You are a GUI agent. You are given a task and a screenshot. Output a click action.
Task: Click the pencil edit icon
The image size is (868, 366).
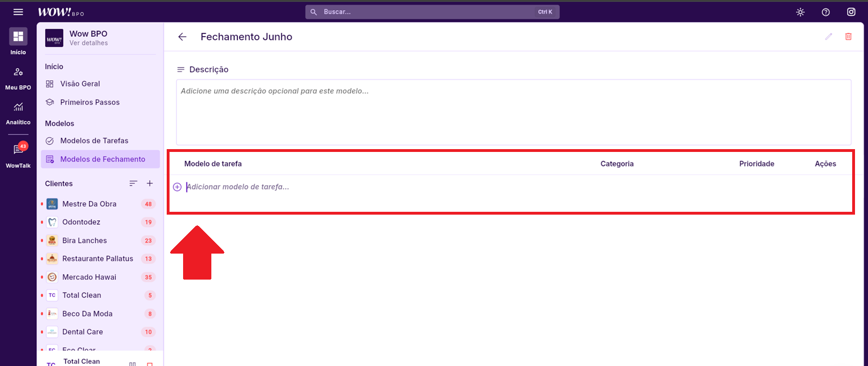(x=828, y=37)
